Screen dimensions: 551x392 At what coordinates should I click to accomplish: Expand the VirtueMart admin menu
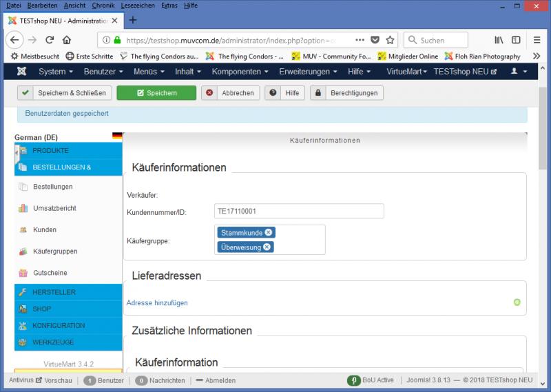406,72
